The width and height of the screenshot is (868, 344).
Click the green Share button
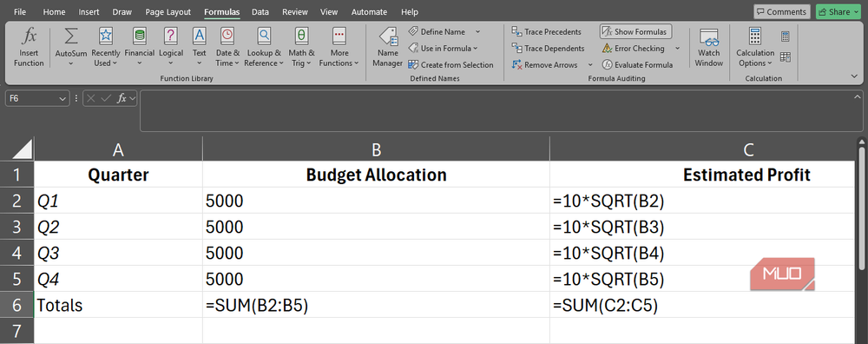pos(838,11)
